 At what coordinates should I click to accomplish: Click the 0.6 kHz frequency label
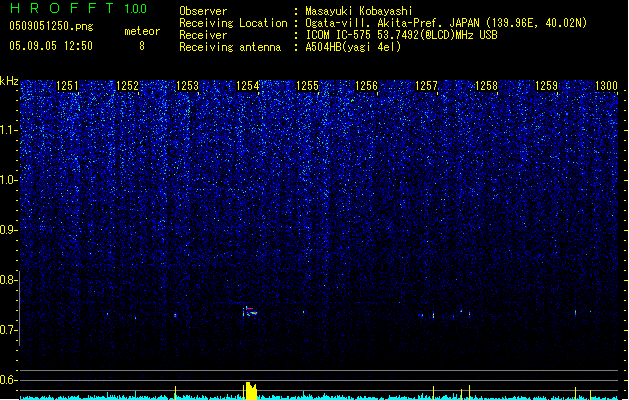[8, 380]
